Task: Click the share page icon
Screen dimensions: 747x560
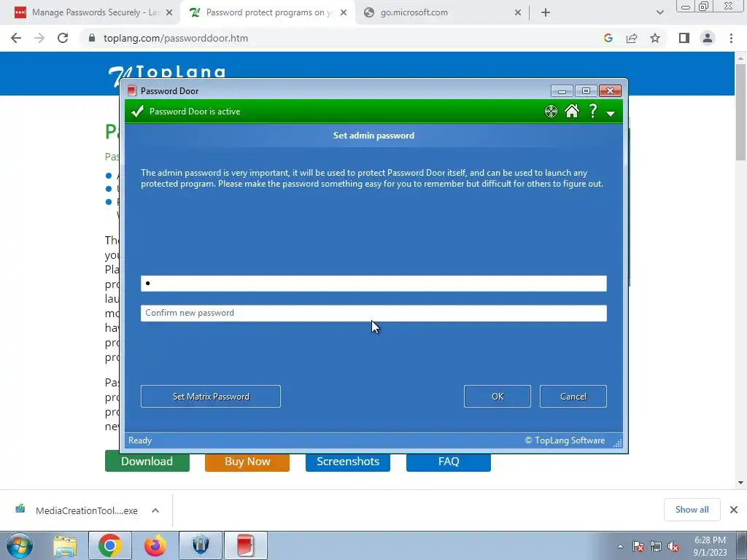Action: coord(632,38)
